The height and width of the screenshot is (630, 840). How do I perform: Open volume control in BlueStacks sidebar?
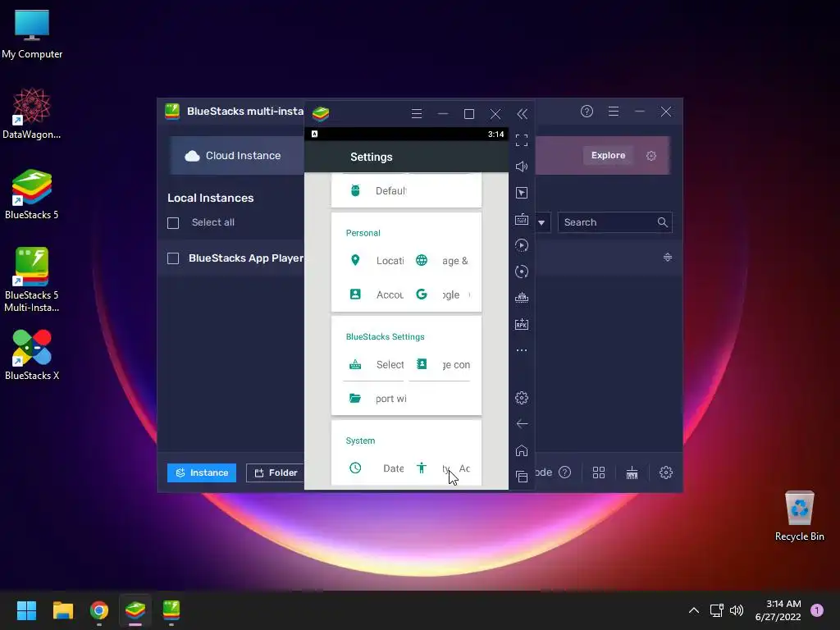click(x=521, y=167)
